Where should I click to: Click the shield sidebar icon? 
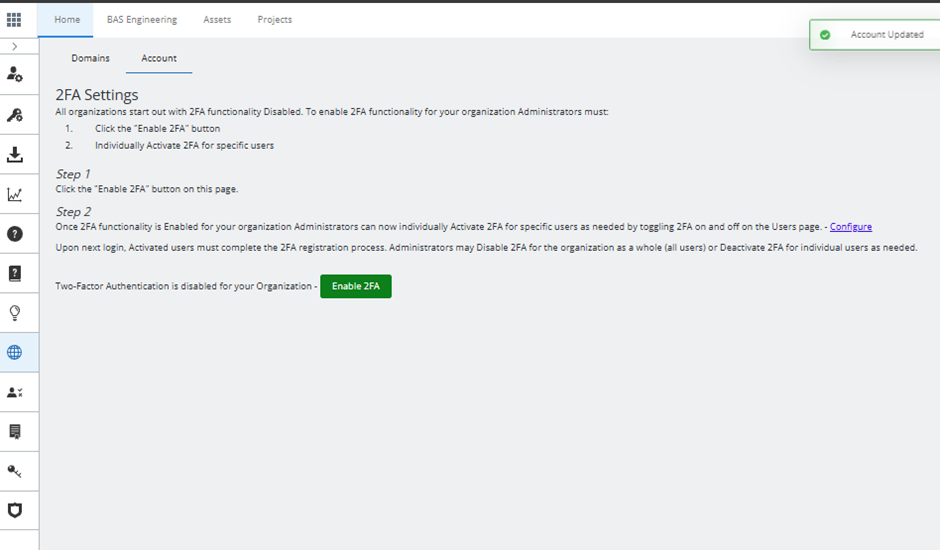15,510
